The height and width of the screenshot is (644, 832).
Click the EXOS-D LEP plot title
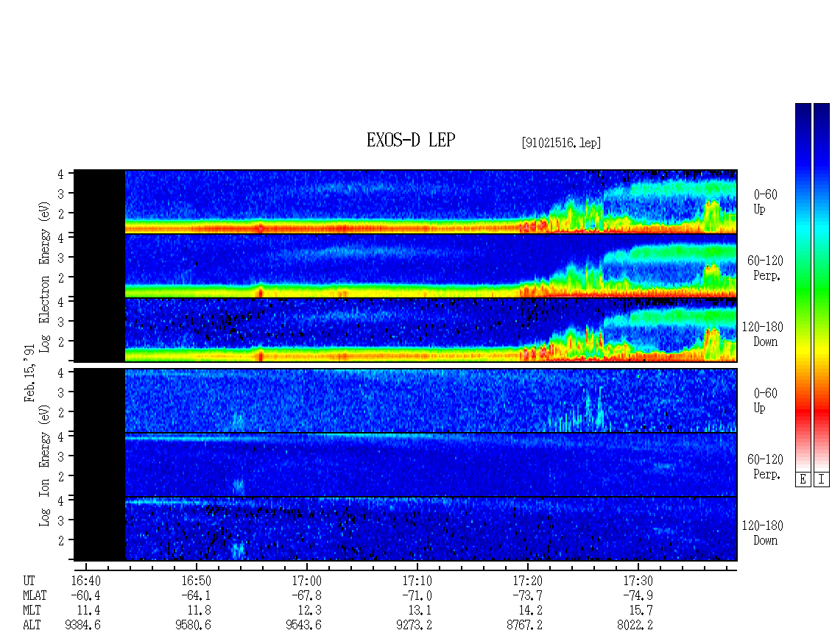click(x=411, y=140)
